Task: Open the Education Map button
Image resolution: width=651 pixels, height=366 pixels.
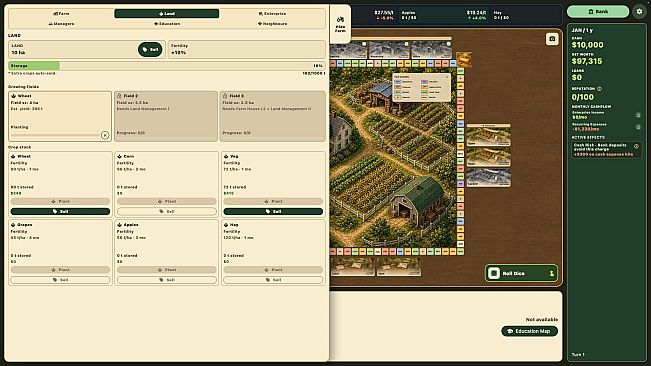Action: 529,331
